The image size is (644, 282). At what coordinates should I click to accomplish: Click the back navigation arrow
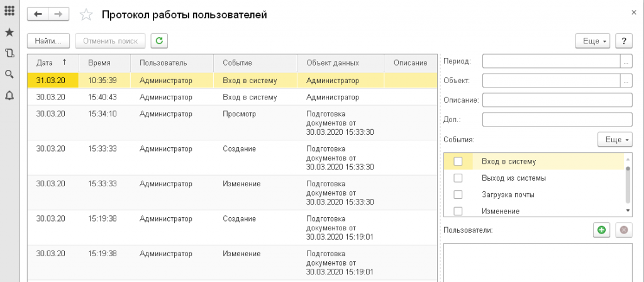pos(38,14)
